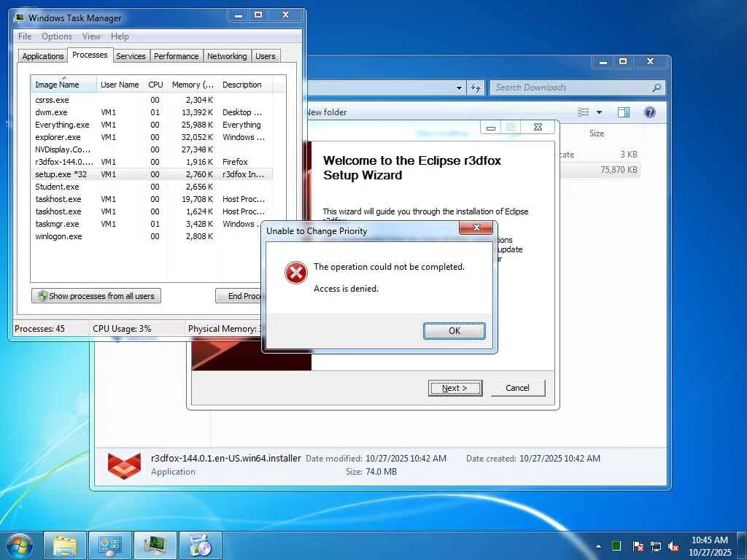Select the taskhost.exe row using 19,708 K
747x560 pixels.
(152, 199)
